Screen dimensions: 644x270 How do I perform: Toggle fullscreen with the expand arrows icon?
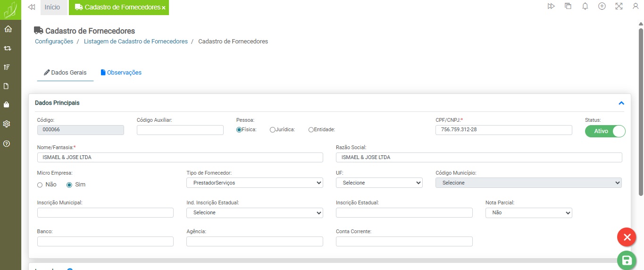pos(619,7)
